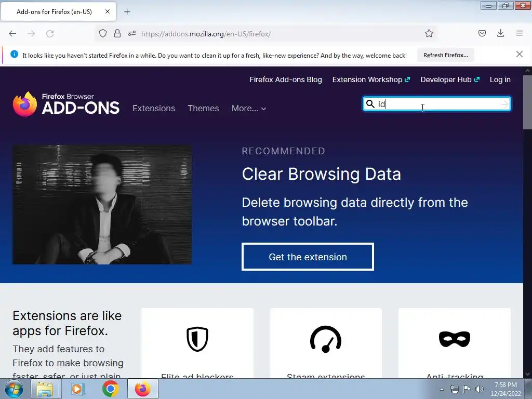
Task: Open the volume speaker icon in the system tray
Action: (x=479, y=389)
